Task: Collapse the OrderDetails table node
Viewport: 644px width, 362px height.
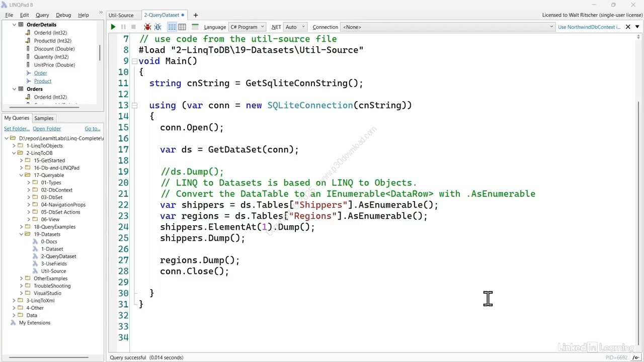Action: click(14, 25)
